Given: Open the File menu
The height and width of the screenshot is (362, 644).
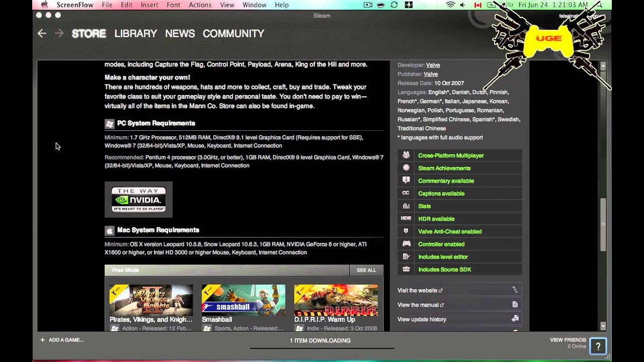Looking at the screenshot, I should tap(107, 5).
